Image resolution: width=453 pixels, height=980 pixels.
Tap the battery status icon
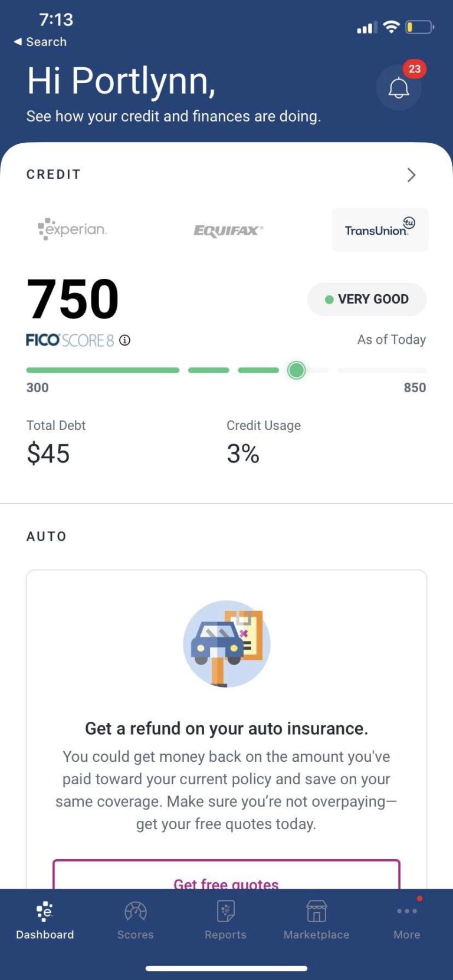[420, 27]
